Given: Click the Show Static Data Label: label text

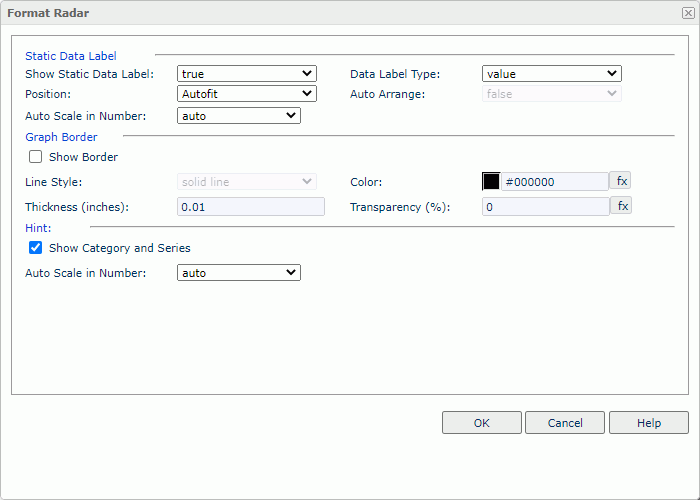Looking at the screenshot, I should tap(89, 74).
